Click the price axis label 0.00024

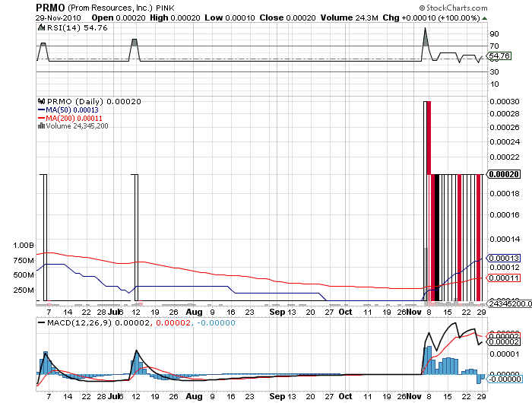pyautogui.click(x=505, y=141)
